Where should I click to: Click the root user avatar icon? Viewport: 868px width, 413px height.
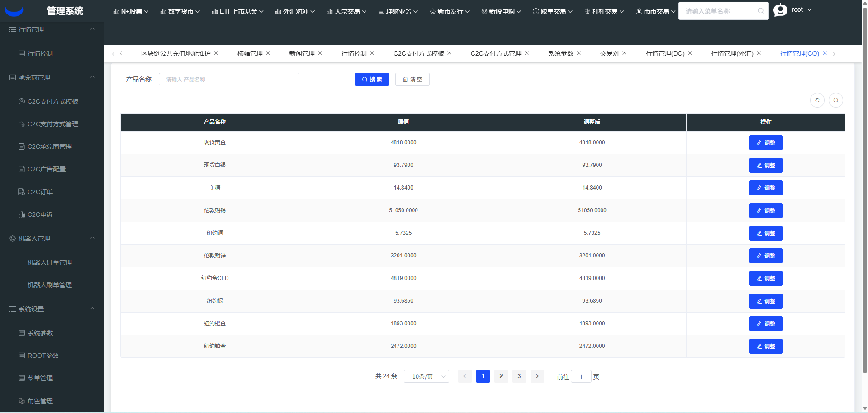coord(780,10)
